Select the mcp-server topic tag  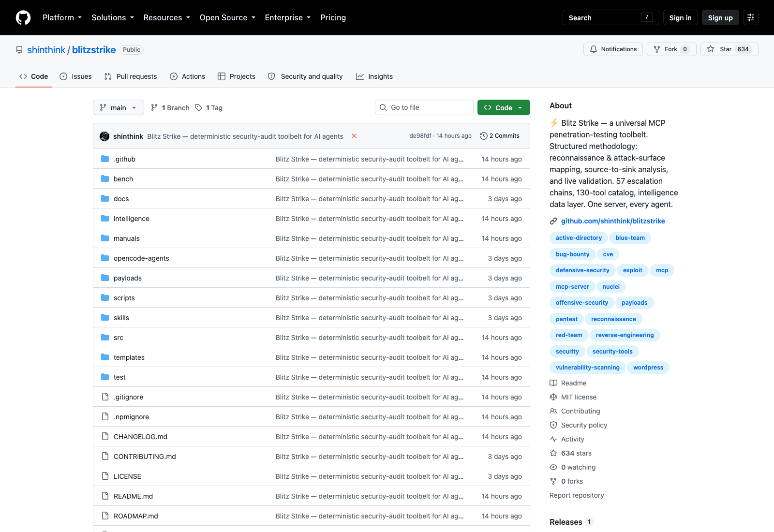coord(572,287)
